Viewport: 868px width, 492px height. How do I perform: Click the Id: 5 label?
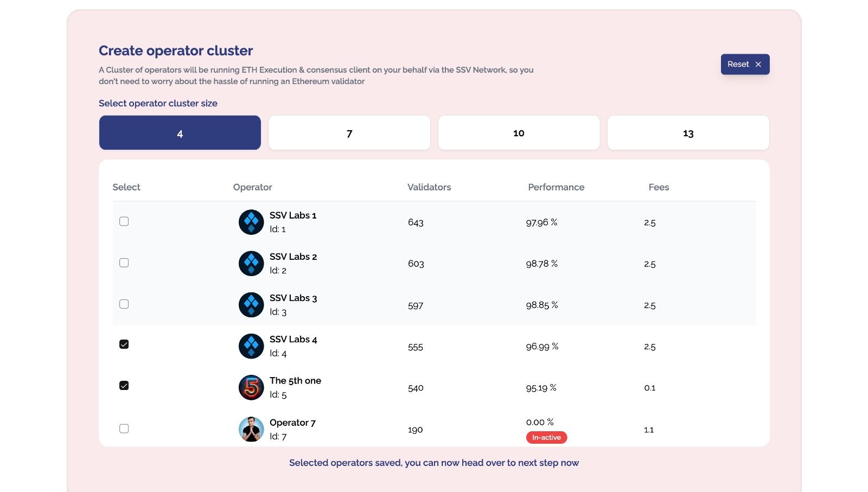[x=278, y=395]
